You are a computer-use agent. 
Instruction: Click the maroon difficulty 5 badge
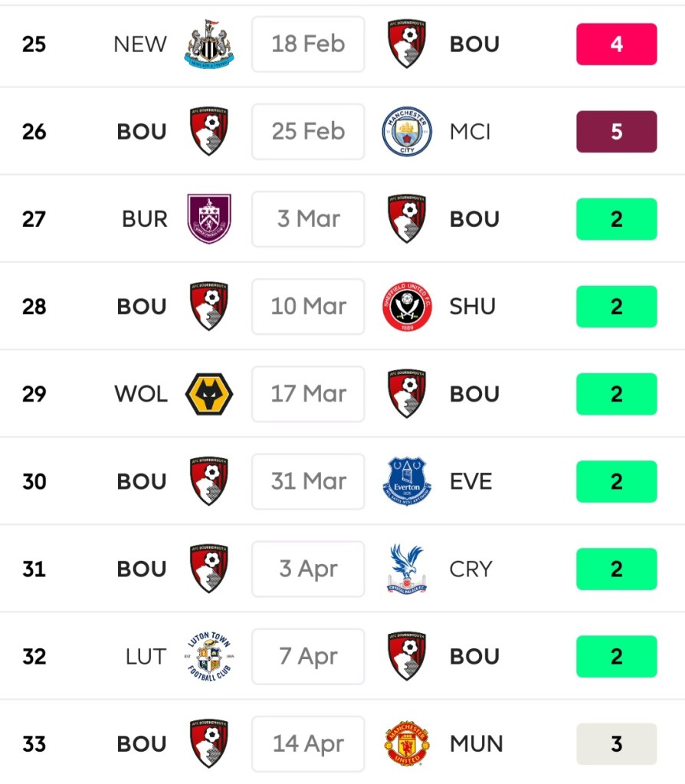[616, 132]
